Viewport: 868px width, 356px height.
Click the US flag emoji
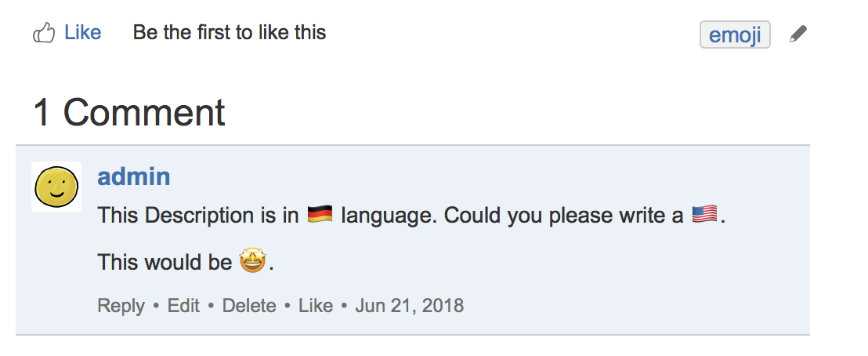[705, 214]
